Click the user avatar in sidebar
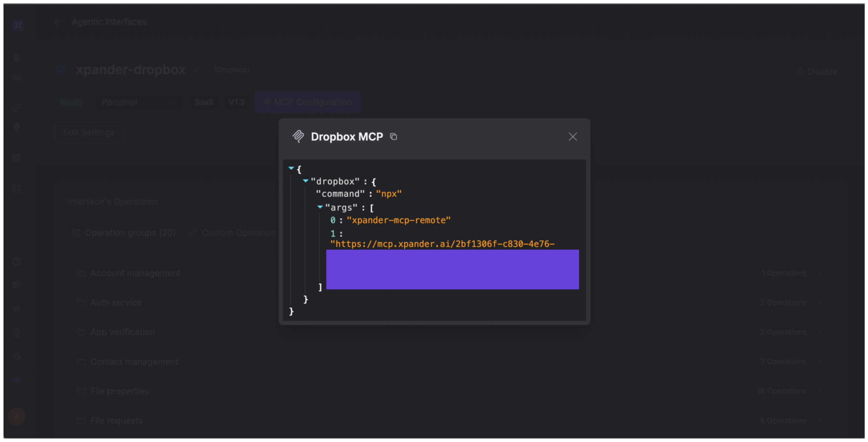Screen dimensions: 868x442 [x=16, y=417]
